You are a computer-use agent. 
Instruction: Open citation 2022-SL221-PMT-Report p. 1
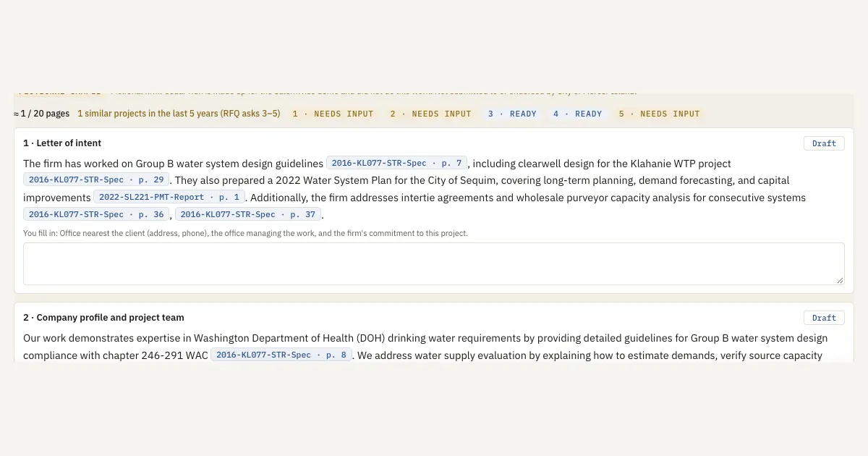tap(169, 197)
